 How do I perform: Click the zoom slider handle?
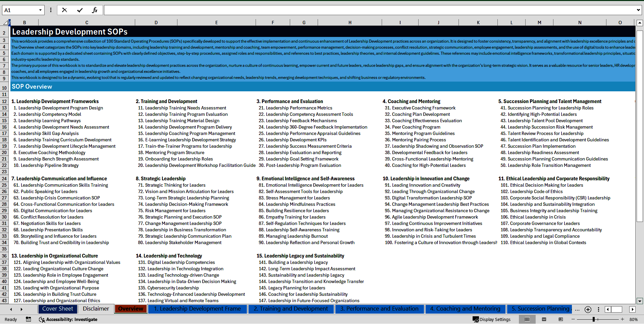594,319
